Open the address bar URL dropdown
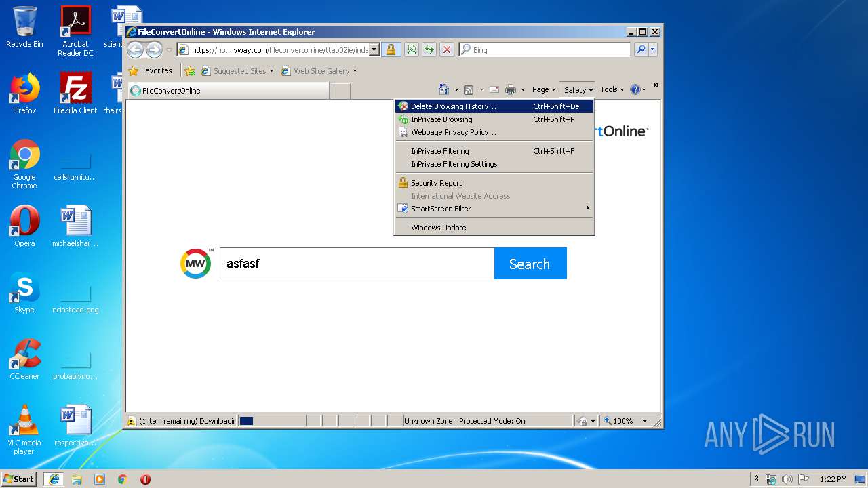 pos(374,49)
